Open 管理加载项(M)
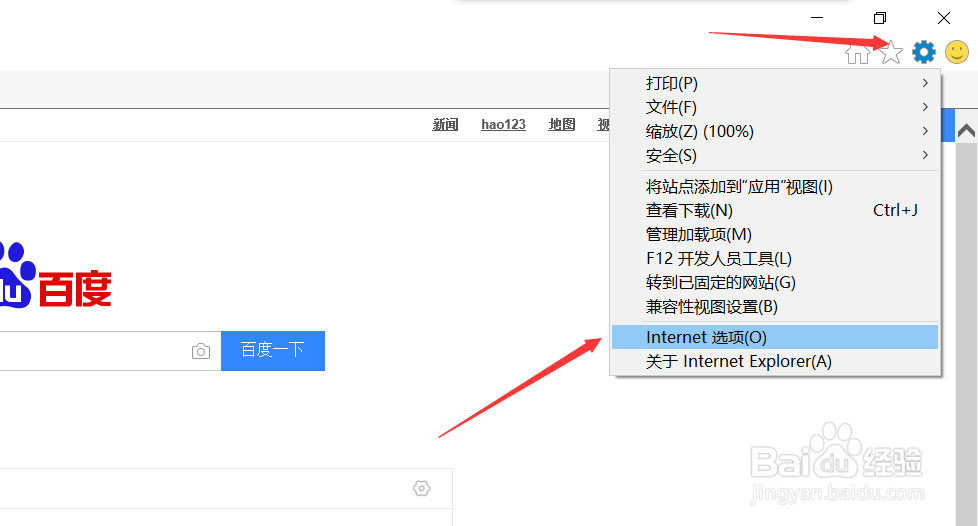Image resolution: width=978 pixels, height=526 pixels. [775, 235]
